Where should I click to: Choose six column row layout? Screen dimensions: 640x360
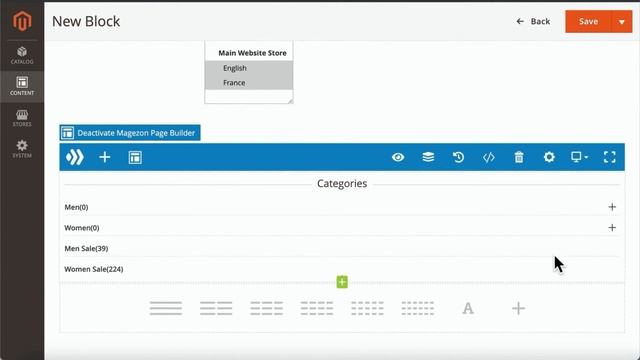[418, 308]
